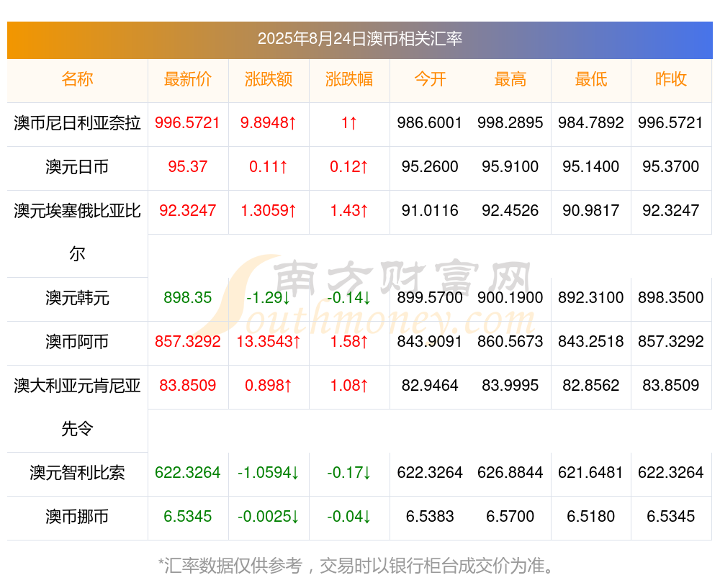This screenshot has width=720, height=588.
Task: Click high value 860.5673
Action: tap(510, 342)
